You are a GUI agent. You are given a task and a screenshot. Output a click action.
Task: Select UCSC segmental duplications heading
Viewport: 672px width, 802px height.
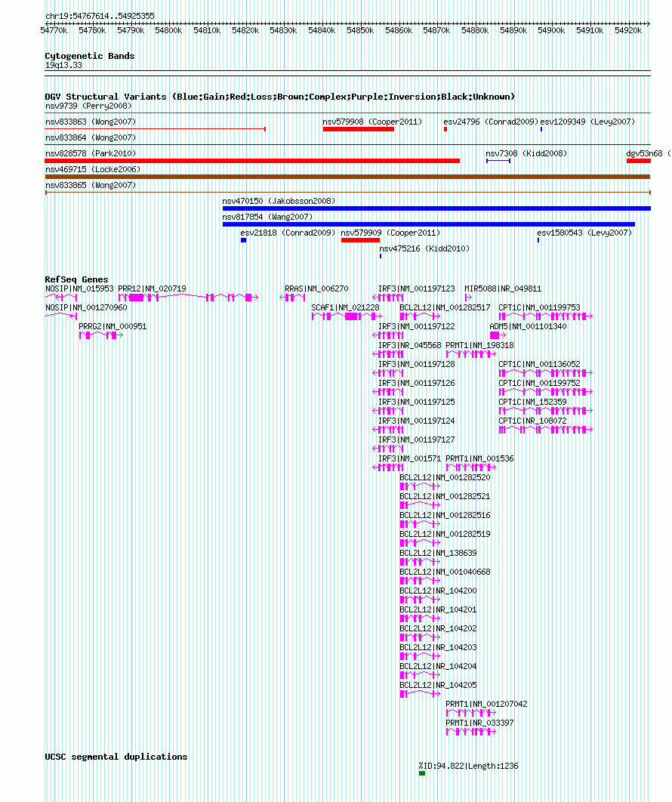pos(116,757)
